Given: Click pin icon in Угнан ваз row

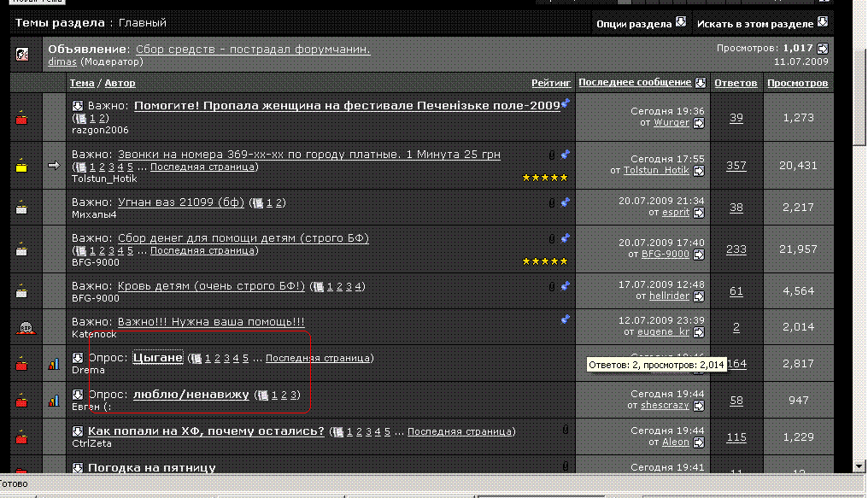Looking at the screenshot, I should point(565,202).
